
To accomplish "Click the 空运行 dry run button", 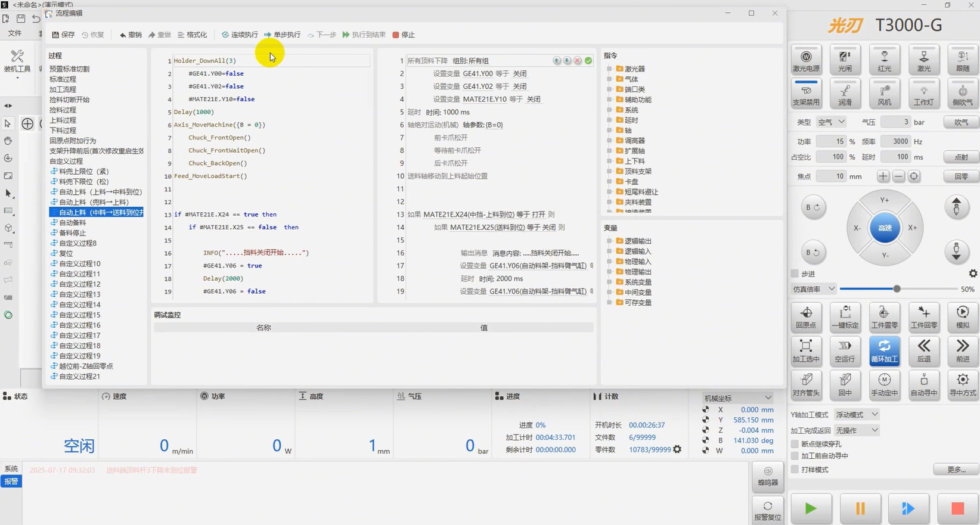I will point(845,351).
